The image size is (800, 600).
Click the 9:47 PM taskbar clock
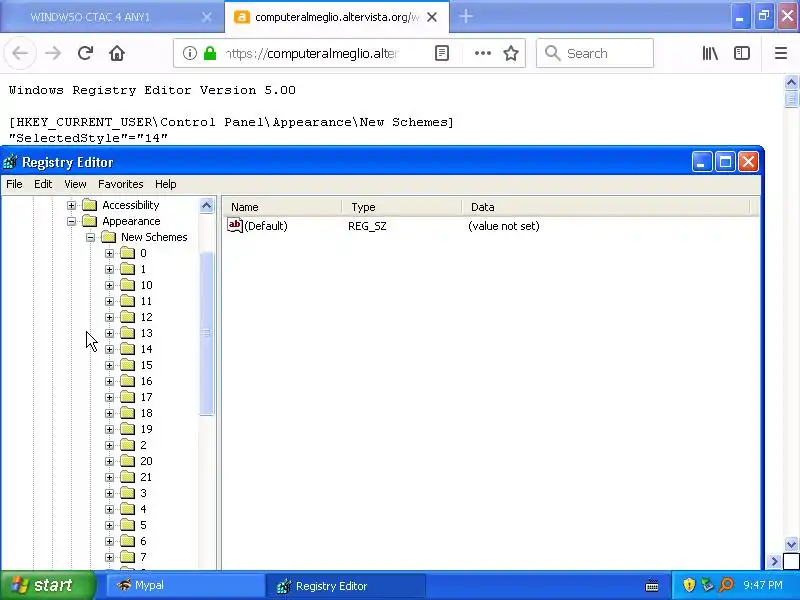point(763,585)
